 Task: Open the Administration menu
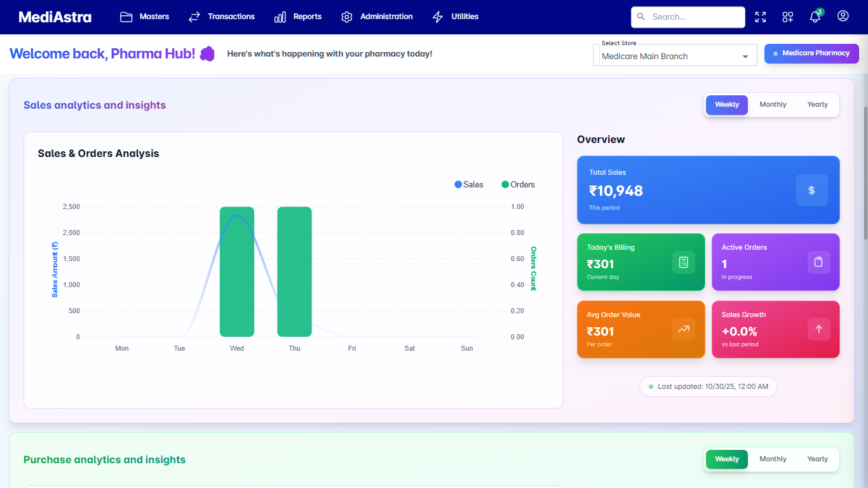click(377, 17)
